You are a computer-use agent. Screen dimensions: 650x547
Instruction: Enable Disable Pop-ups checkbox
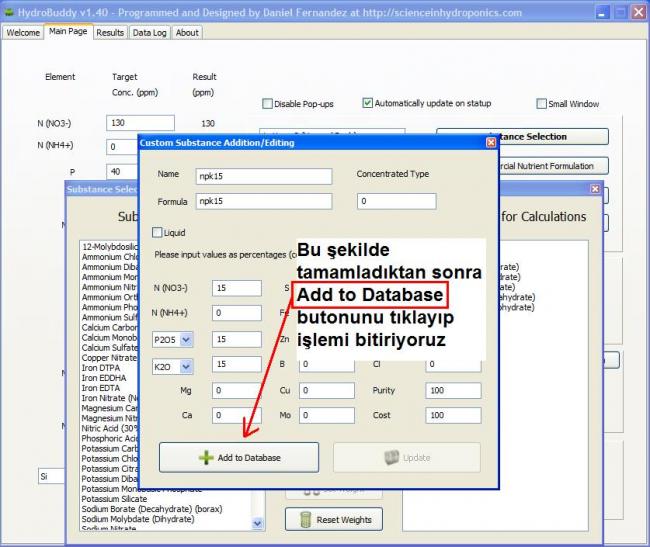tap(267, 104)
